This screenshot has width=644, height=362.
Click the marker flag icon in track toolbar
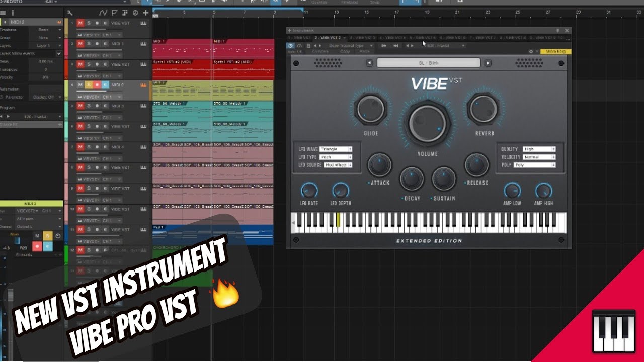tap(115, 12)
